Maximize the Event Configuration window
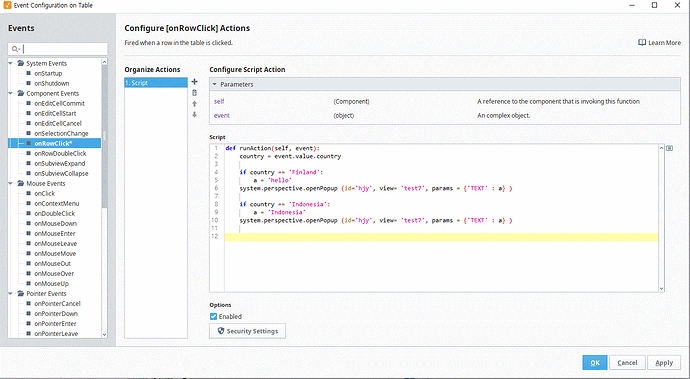Image resolution: width=690 pixels, height=379 pixels. tap(654, 5)
